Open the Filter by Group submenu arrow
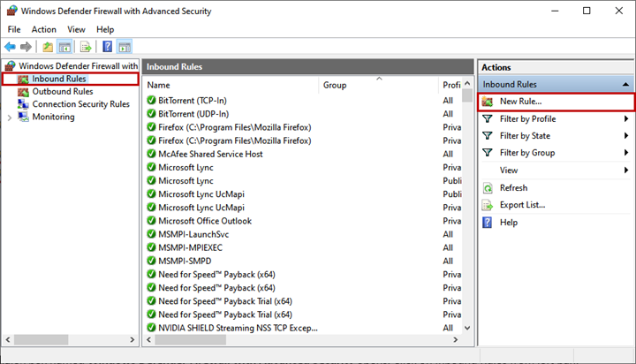This screenshot has width=636, height=364. (x=626, y=153)
